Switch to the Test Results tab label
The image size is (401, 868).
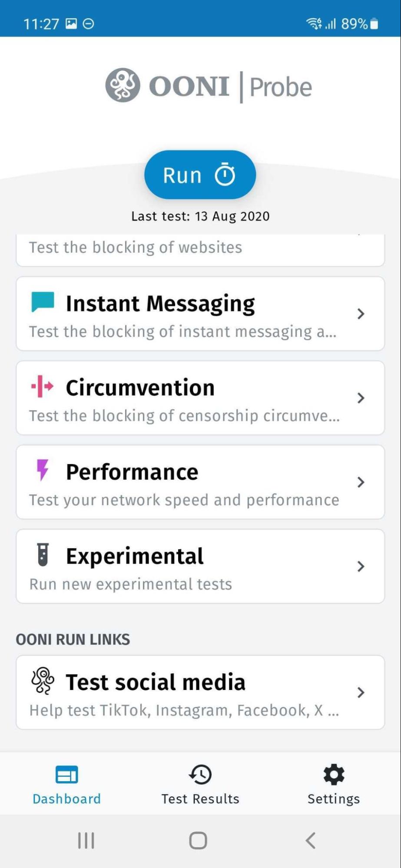[x=200, y=799]
